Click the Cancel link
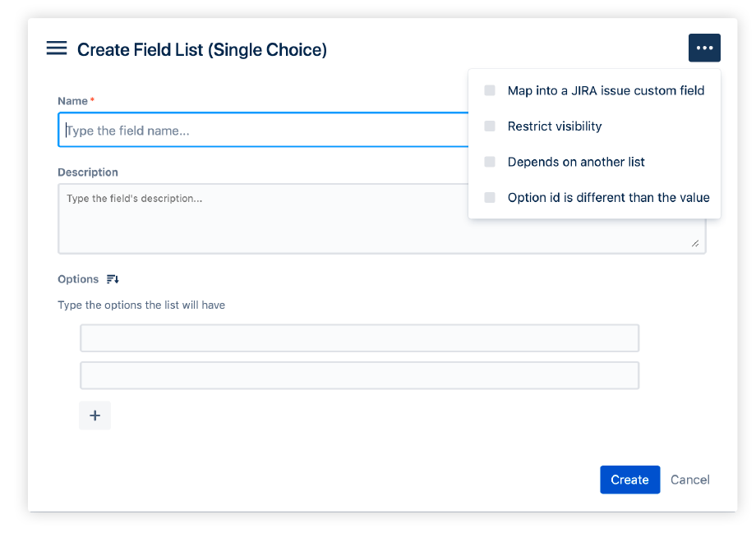Image resolution: width=756 pixels, height=537 pixels. (x=689, y=480)
